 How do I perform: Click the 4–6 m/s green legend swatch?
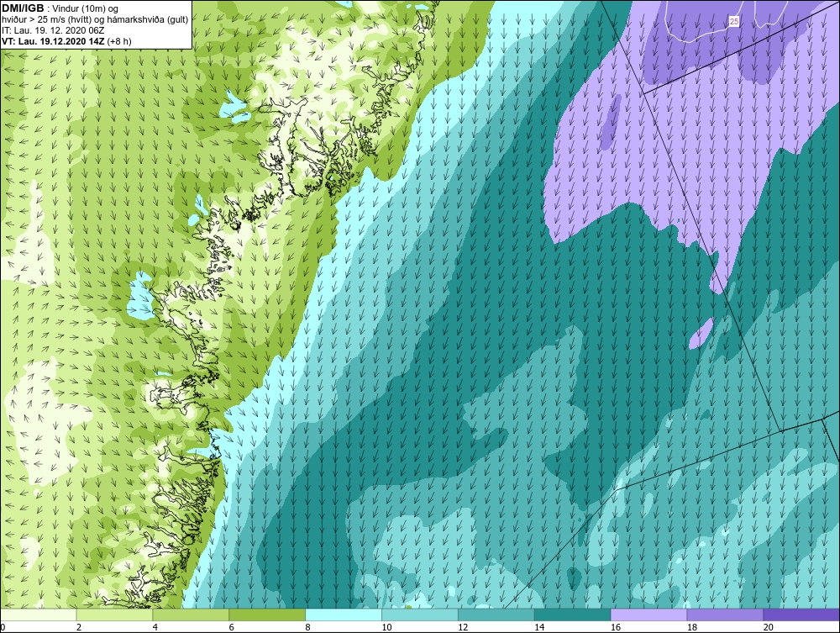[191, 615]
